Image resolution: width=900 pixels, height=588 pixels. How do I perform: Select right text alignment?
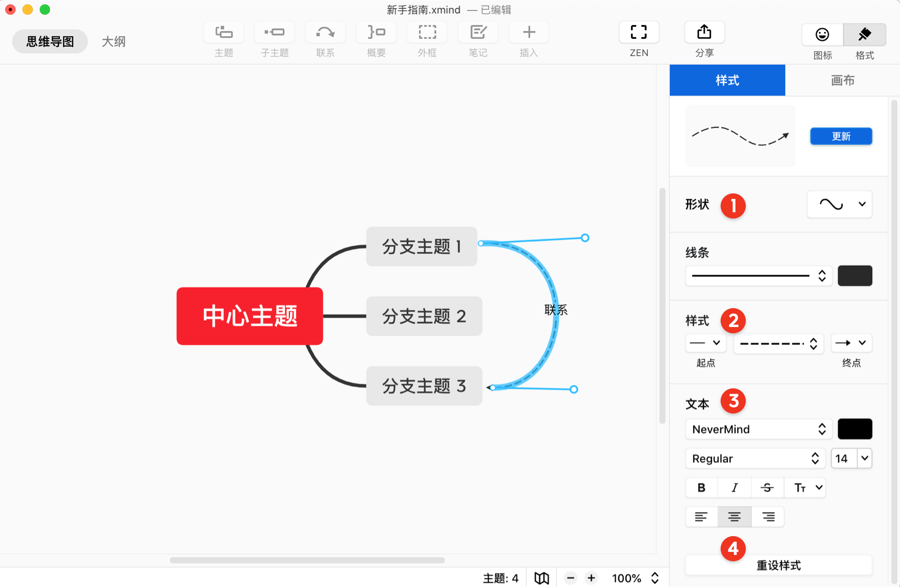(768, 517)
